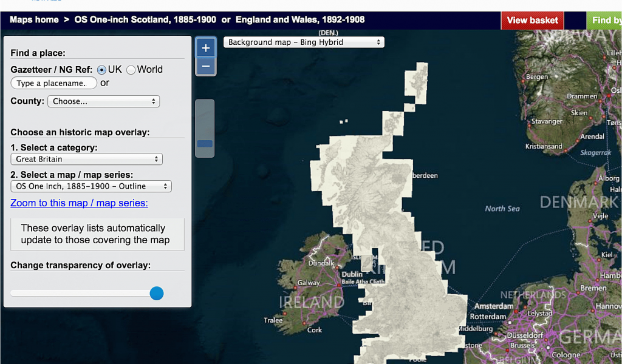
Task: Click the Bremen label on the map
Action: click(x=593, y=288)
